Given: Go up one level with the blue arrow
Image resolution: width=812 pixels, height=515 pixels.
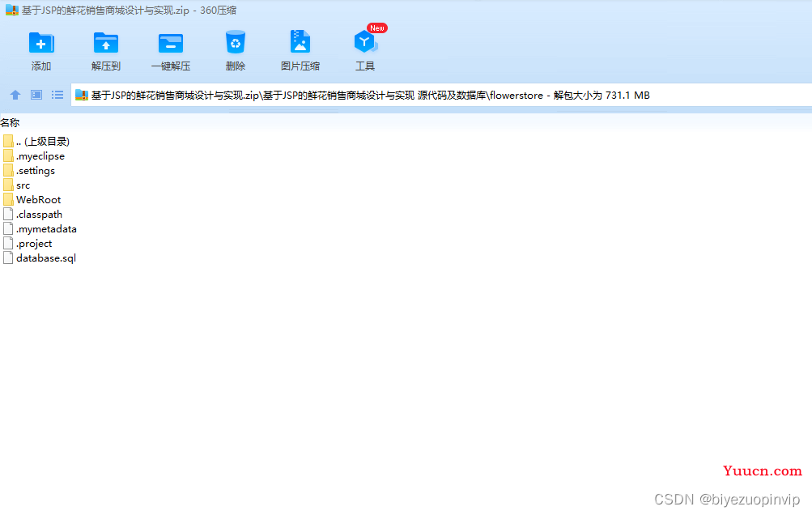Looking at the screenshot, I should pyautogui.click(x=15, y=95).
